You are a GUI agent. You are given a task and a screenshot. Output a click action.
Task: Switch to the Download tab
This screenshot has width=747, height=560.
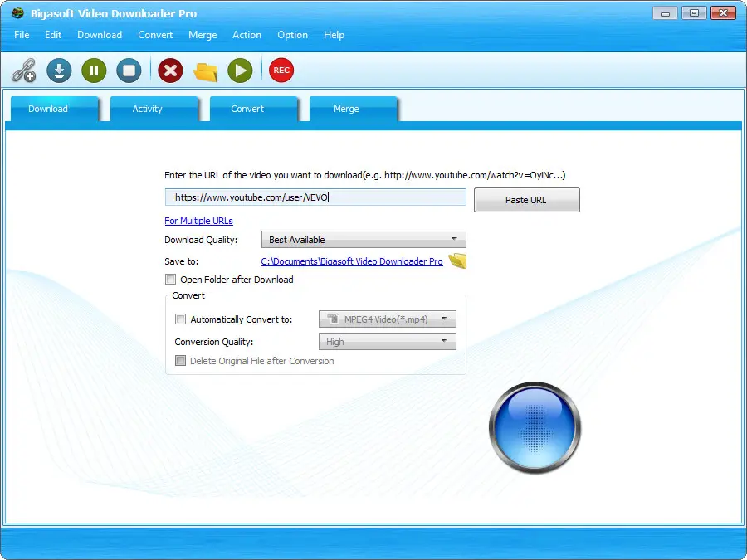click(55, 109)
